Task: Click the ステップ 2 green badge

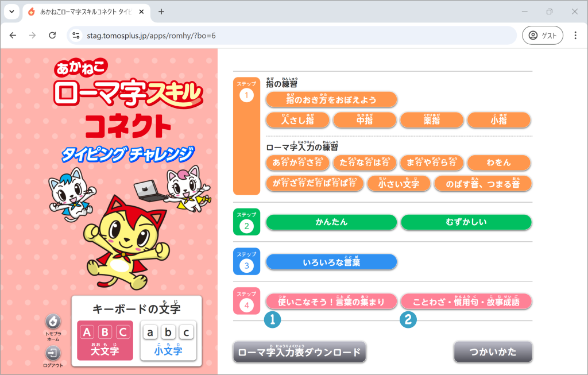Action: coord(246,222)
